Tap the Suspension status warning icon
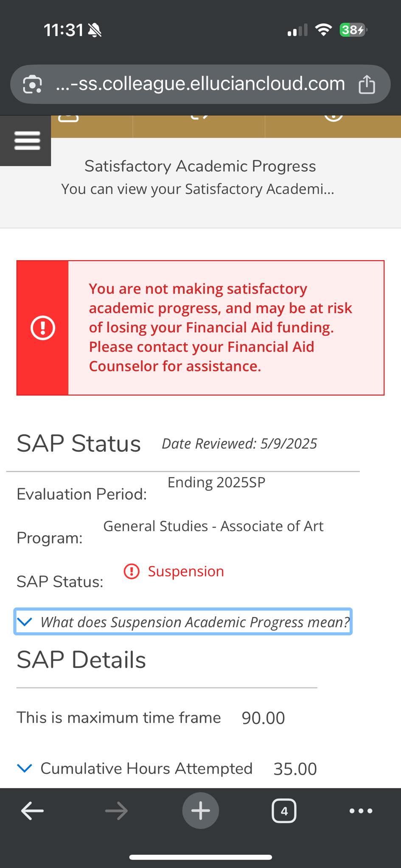401x868 pixels. click(x=132, y=571)
